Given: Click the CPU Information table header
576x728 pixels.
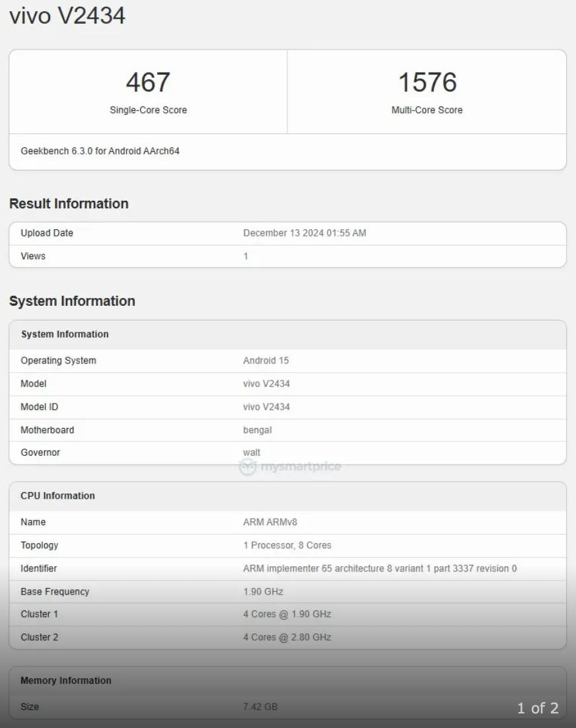Looking at the screenshot, I should [x=57, y=496].
